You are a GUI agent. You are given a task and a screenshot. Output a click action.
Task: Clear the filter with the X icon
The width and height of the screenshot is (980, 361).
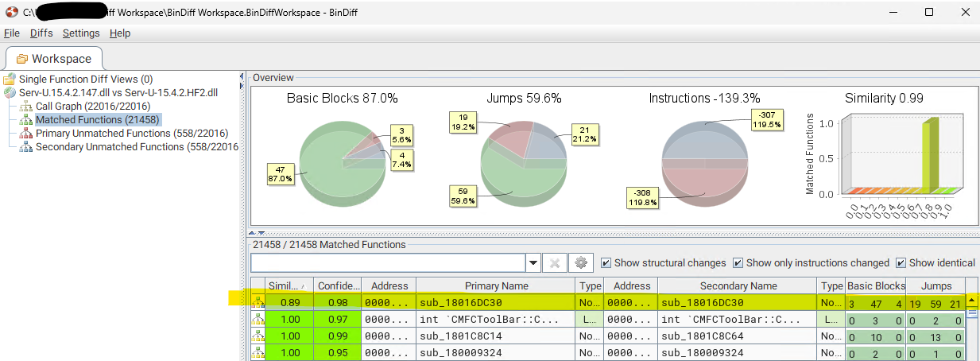(556, 263)
